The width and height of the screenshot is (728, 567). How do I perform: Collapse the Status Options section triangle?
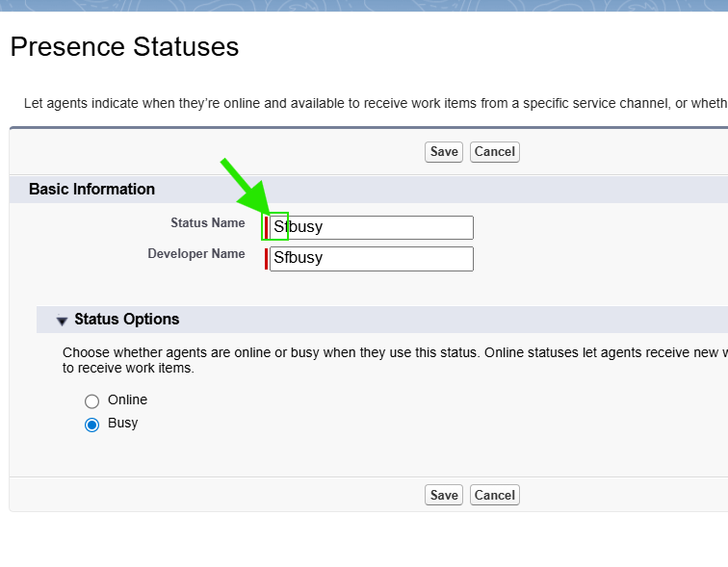click(62, 321)
